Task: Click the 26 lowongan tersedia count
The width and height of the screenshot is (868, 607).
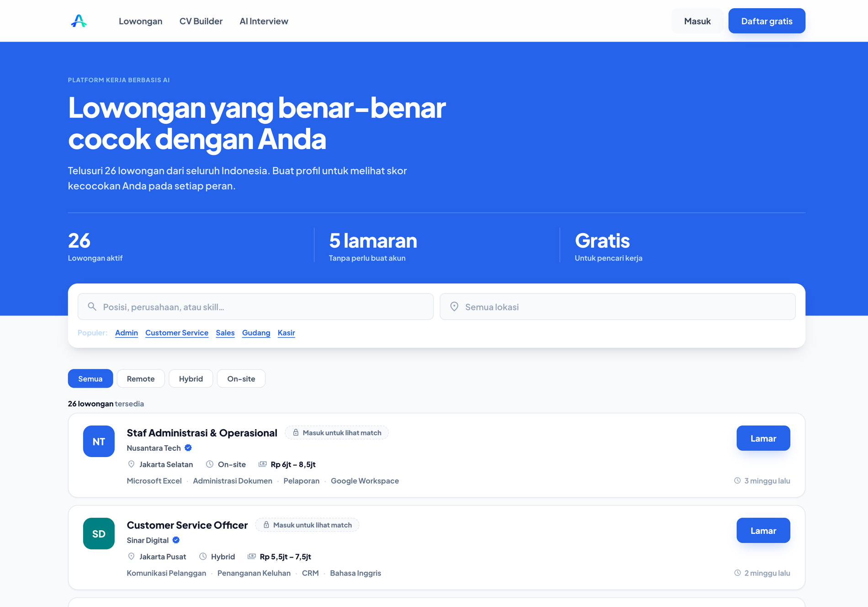Action: click(x=106, y=404)
